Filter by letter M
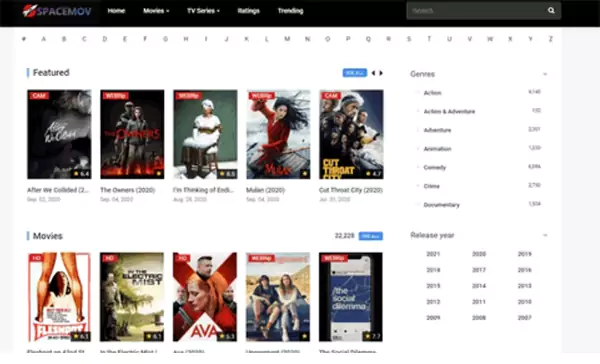This screenshot has height=364, width=600. click(287, 39)
